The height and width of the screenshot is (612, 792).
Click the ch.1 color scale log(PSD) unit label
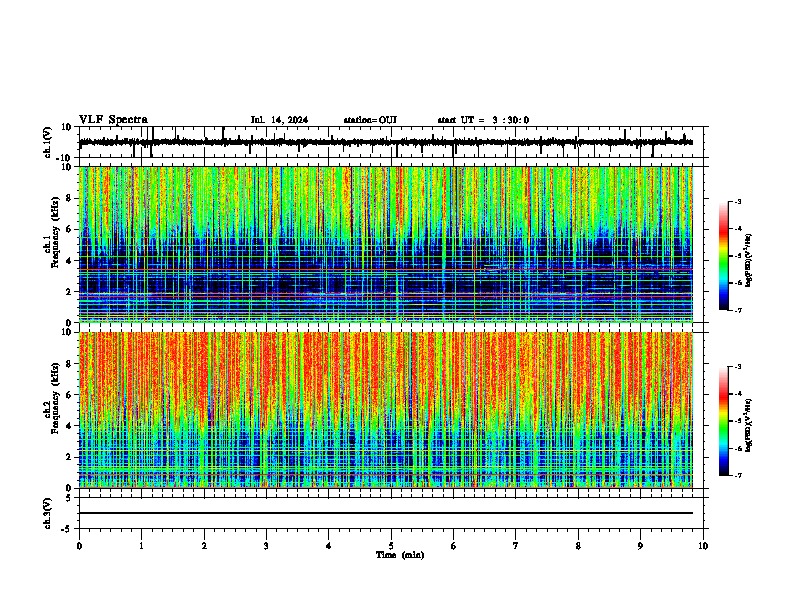point(749,261)
